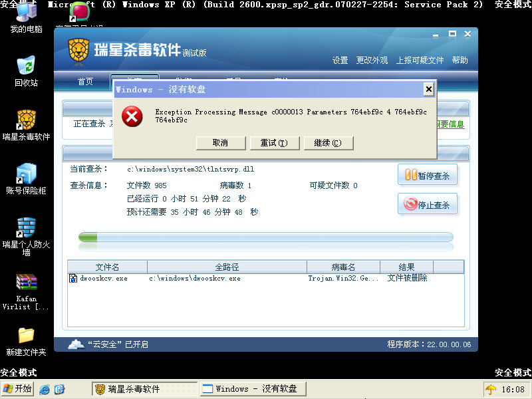Click the Rising lion logo in title
532x399 pixels.
click(78, 50)
